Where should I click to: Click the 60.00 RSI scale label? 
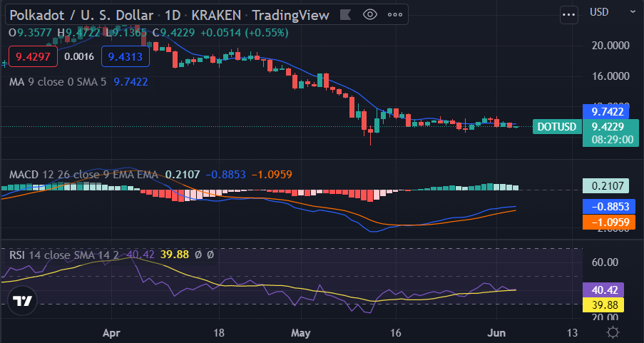tap(605, 262)
